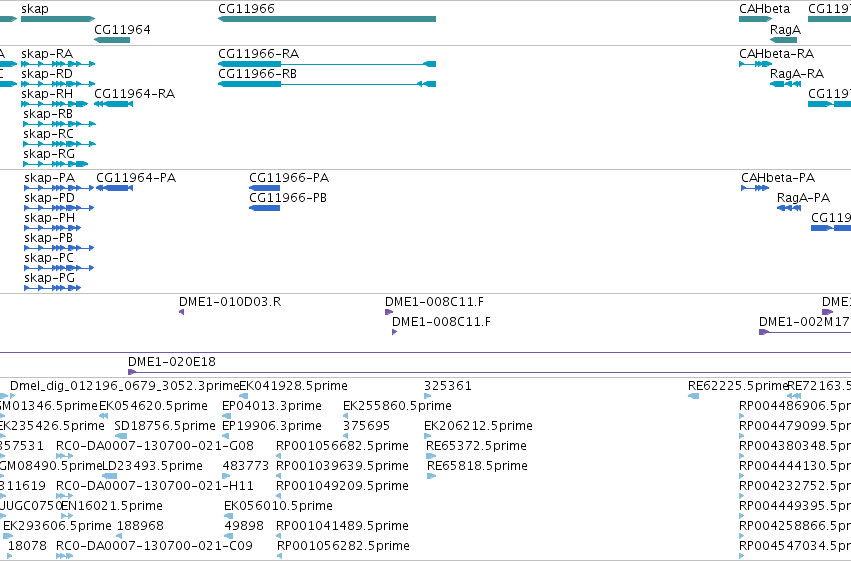851x561 pixels.
Task: Click the RagA-PA protein glyph
Action: [789, 208]
